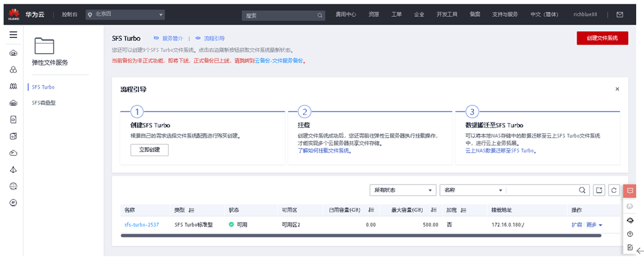Refresh the file system list
The image size is (644, 258).
coord(614,190)
